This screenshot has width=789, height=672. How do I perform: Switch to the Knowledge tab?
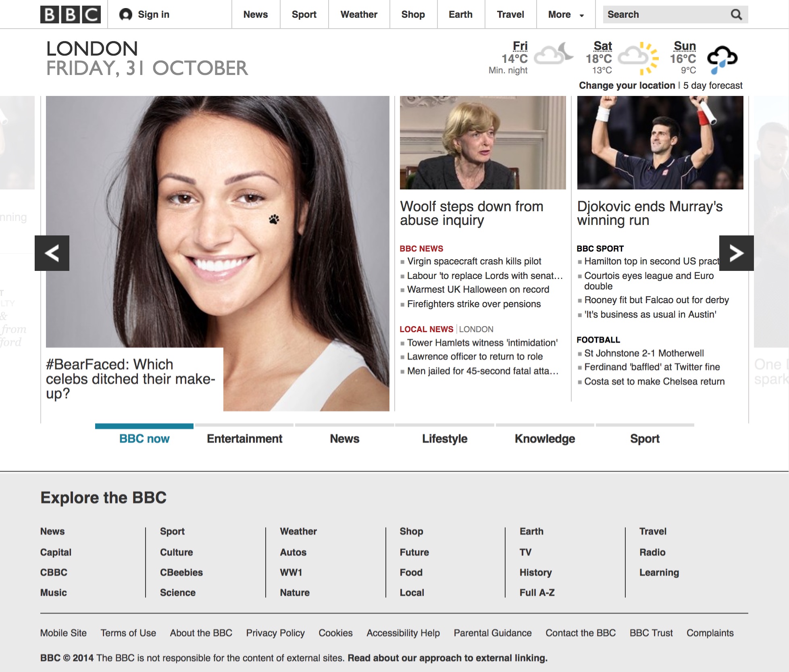click(544, 439)
